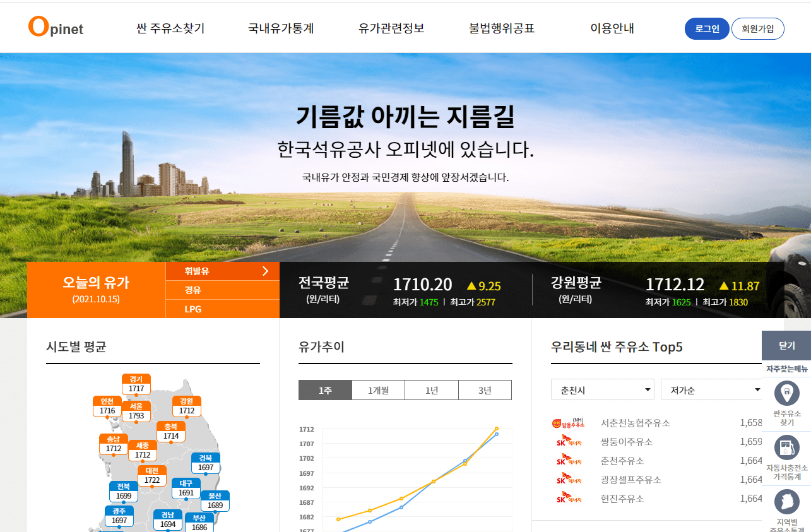
Task: Click the arrow beside 휘발유
Action: tap(265, 271)
